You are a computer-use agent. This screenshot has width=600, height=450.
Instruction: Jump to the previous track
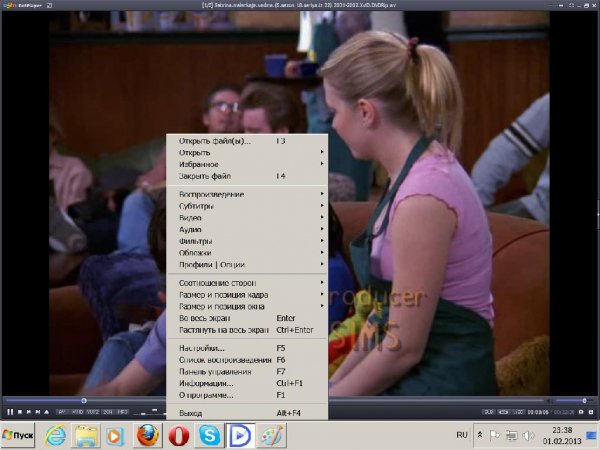[x=29, y=412]
